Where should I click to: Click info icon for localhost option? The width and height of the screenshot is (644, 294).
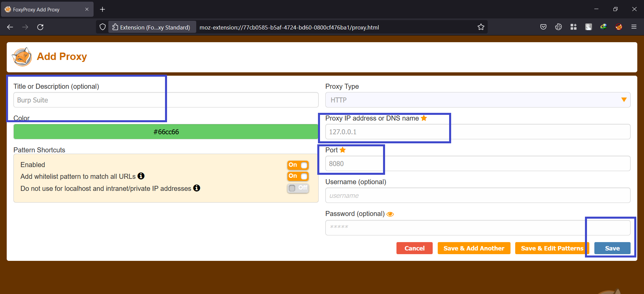pos(197,188)
